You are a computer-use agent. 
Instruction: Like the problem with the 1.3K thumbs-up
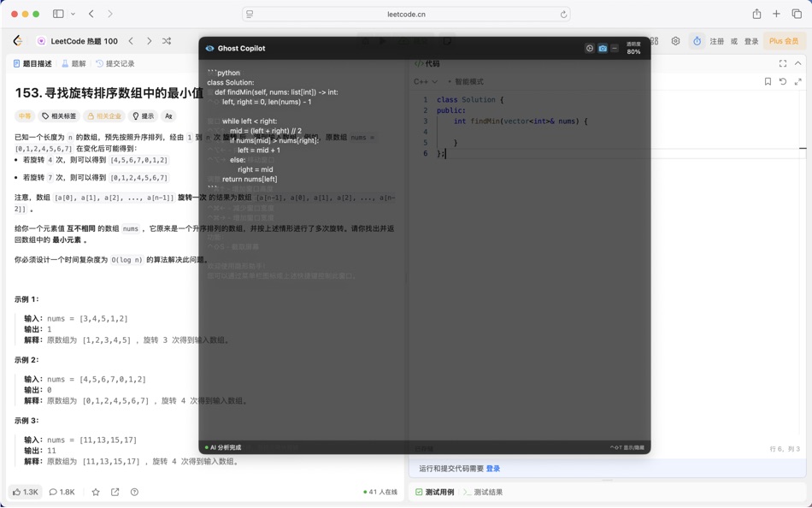click(x=26, y=492)
